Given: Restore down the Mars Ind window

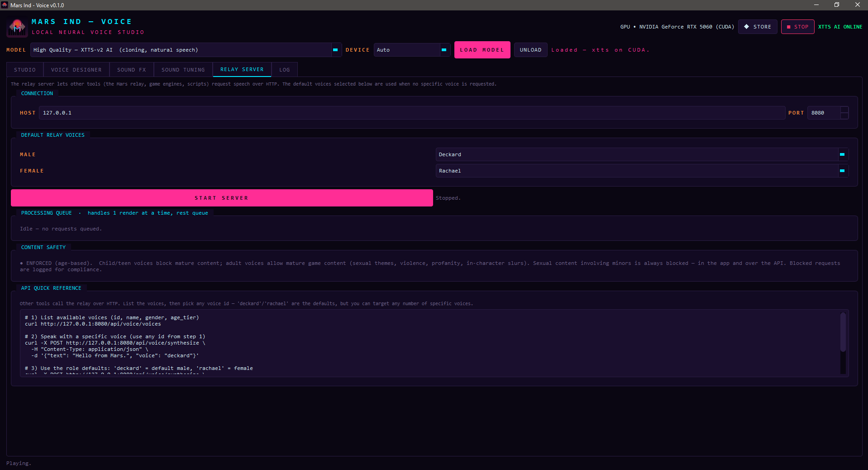Looking at the screenshot, I should click(x=837, y=5).
